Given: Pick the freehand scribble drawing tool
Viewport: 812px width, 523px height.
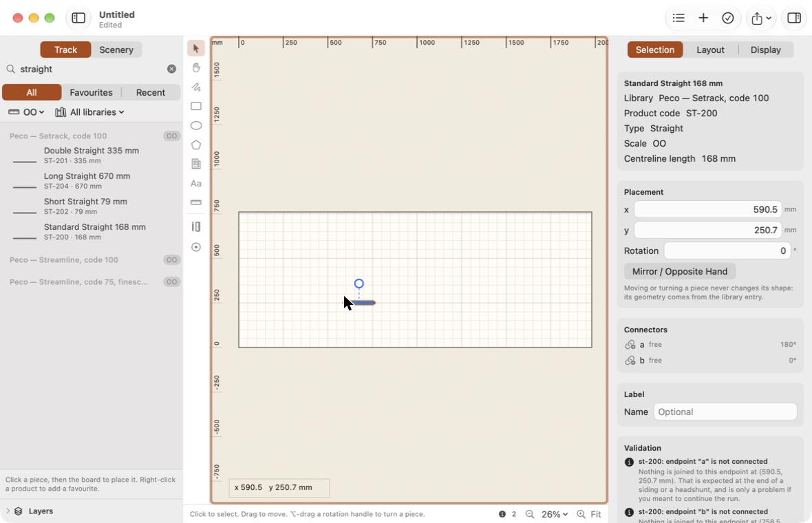Looking at the screenshot, I should (195, 87).
